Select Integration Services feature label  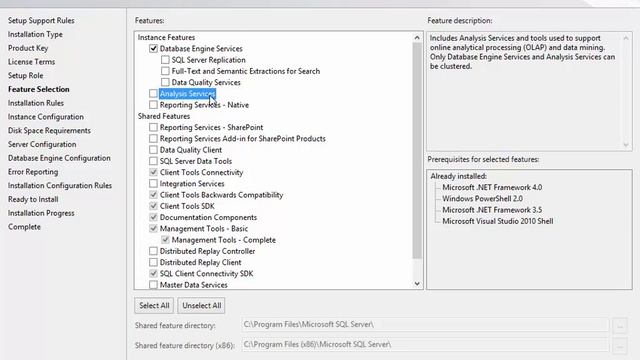point(192,184)
